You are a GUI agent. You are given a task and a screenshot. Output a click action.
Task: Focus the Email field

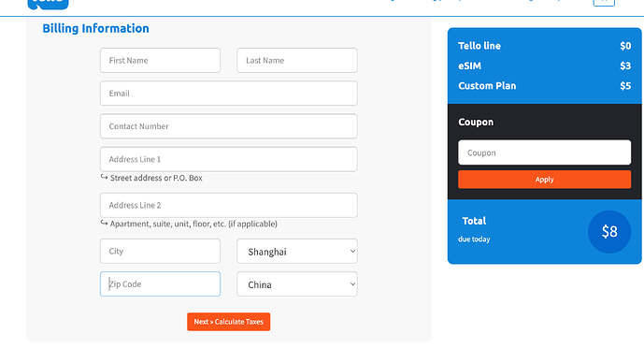click(229, 94)
